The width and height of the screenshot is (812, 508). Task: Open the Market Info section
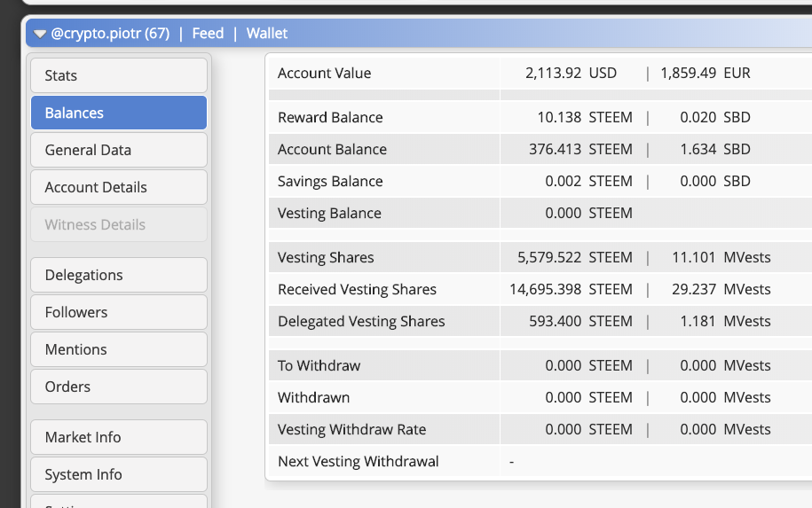119,437
